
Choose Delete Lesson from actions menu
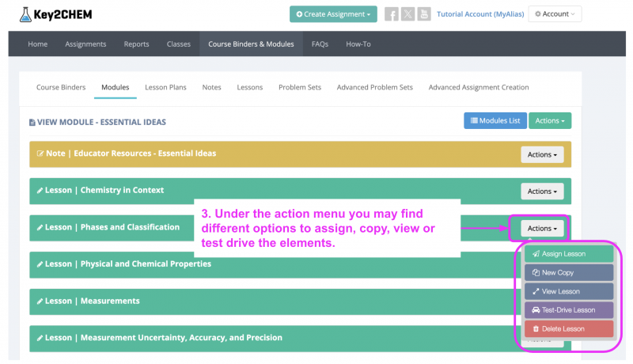[568, 329]
